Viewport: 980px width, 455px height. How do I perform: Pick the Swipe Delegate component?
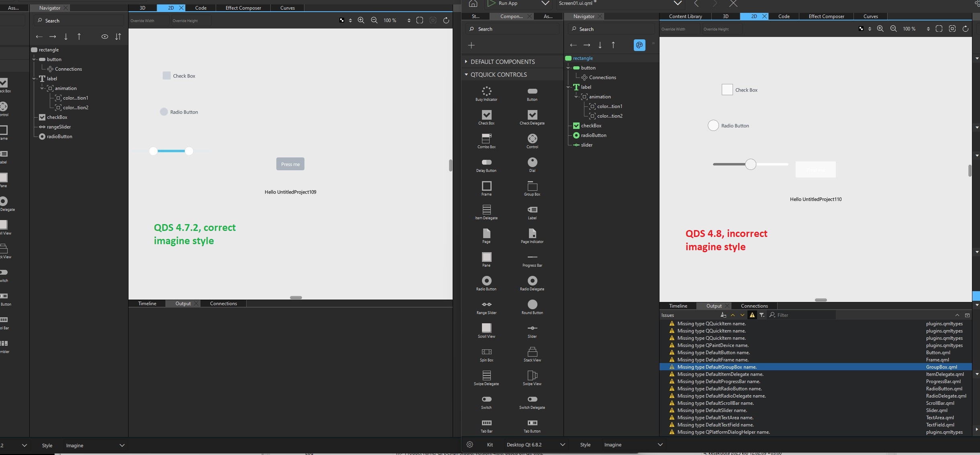pos(486,378)
